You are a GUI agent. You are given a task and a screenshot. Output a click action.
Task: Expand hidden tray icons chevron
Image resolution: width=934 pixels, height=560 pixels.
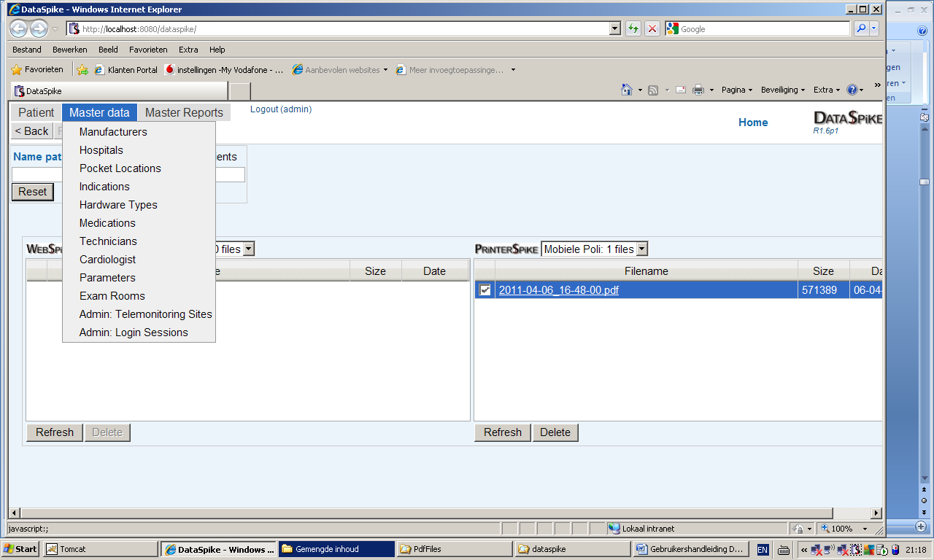tap(804, 550)
